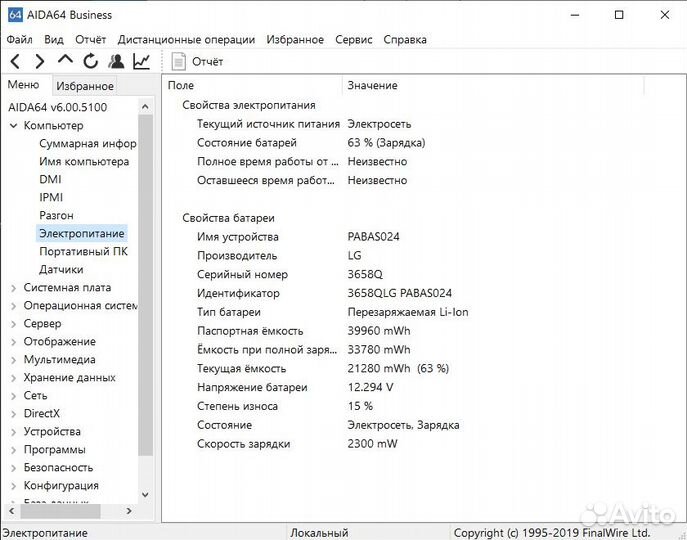Select Имя компьютера tree item
The width and height of the screenshot is (687, 540).
84,162
